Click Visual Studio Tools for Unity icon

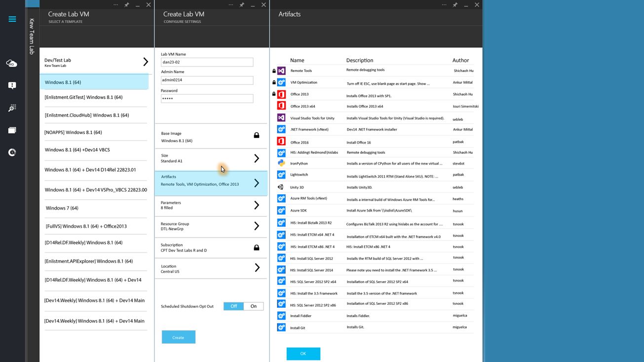click(281, 118)
